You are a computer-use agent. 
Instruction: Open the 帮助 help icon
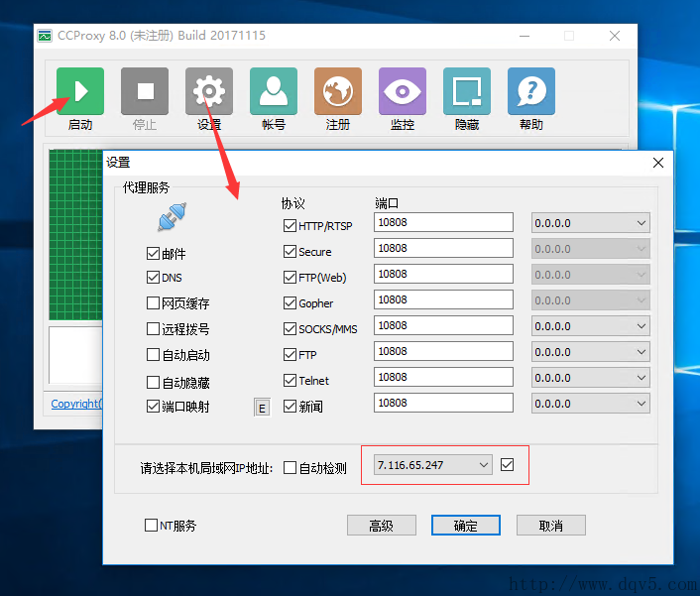tap(531, 91)
